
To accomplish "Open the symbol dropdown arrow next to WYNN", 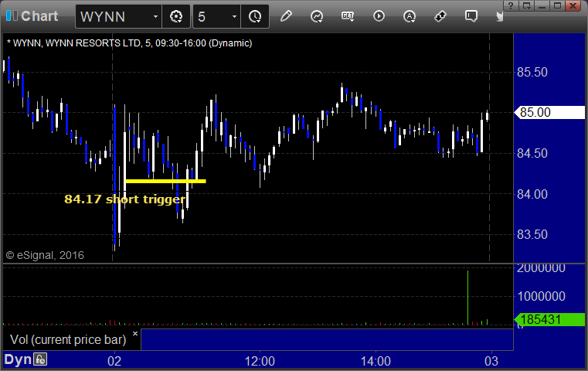I will (155, 16).
